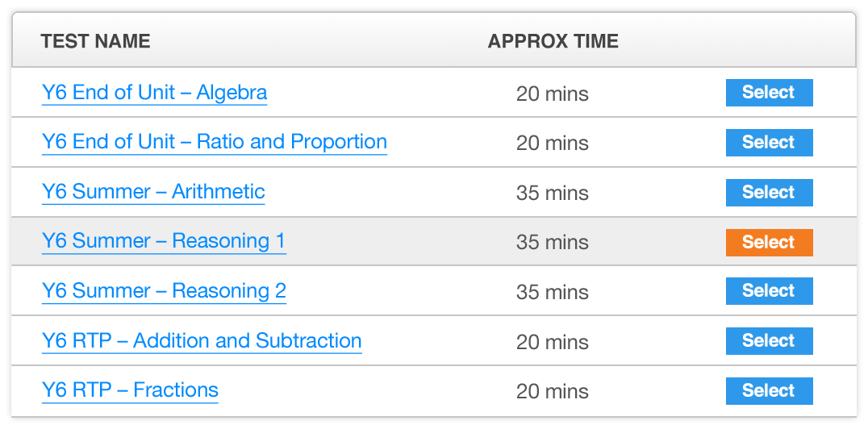Click the APPROX TIME column header

[x=553, y=42]
